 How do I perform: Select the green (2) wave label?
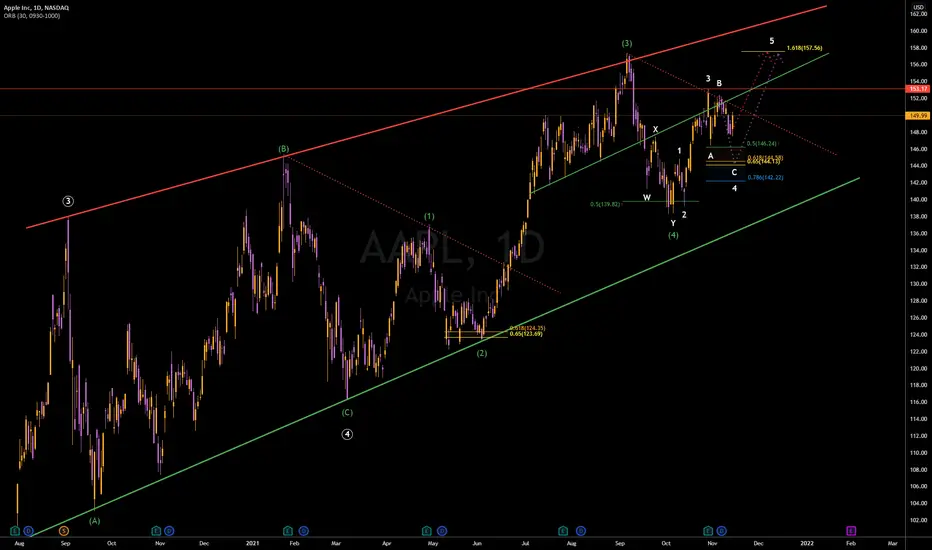pos(481,353)
